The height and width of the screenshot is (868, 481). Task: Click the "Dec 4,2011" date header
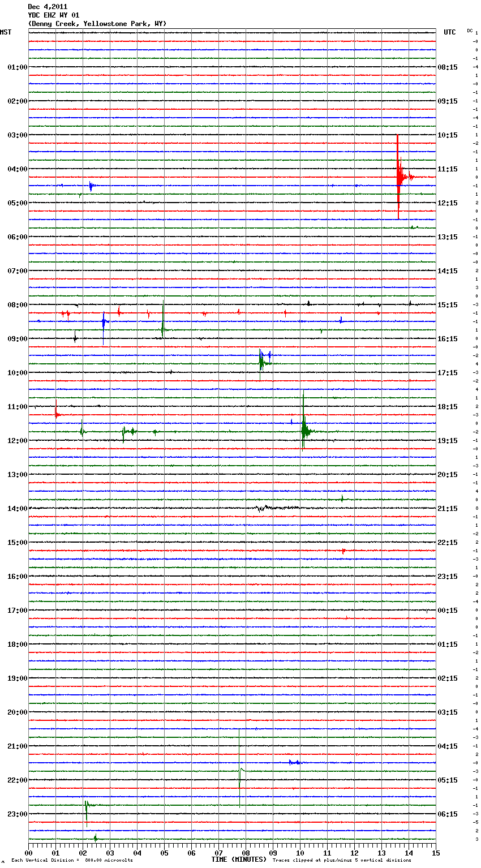click(x=48, y=7)
